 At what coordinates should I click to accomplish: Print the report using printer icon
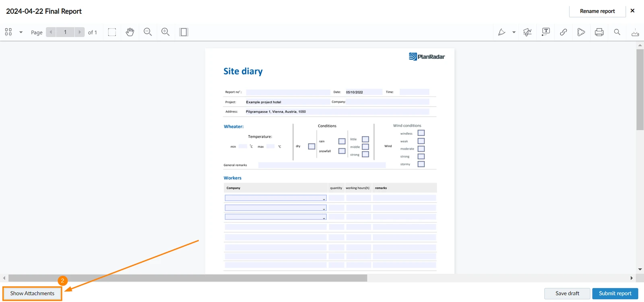click(599, 32)
